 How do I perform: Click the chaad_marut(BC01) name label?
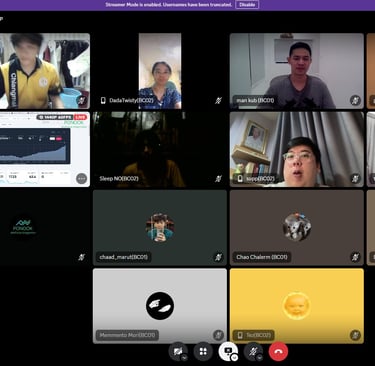123,257
